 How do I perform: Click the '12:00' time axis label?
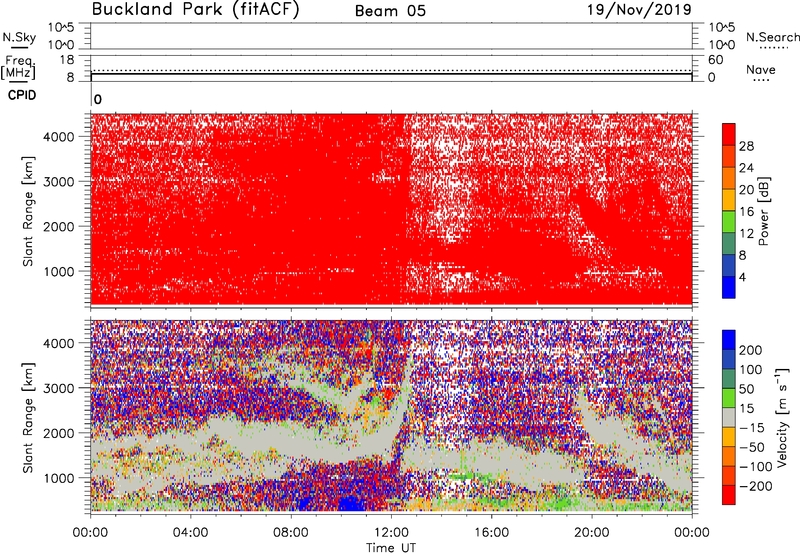391,533
